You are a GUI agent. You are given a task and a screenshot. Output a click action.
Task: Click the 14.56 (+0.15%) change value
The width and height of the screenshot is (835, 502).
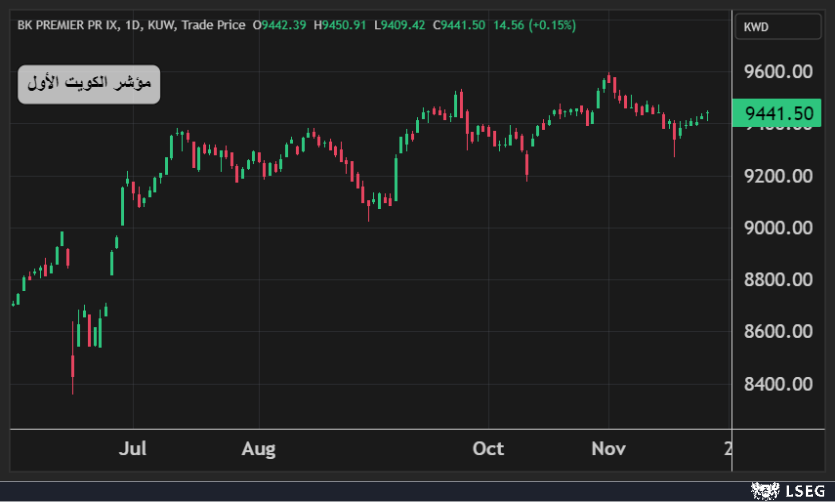tap(535, 25)
